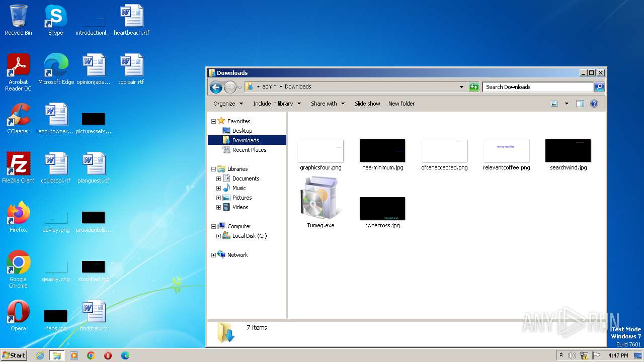Open Edge from the taskbar
The image size is (644, 362).
(x=125, y=355)
